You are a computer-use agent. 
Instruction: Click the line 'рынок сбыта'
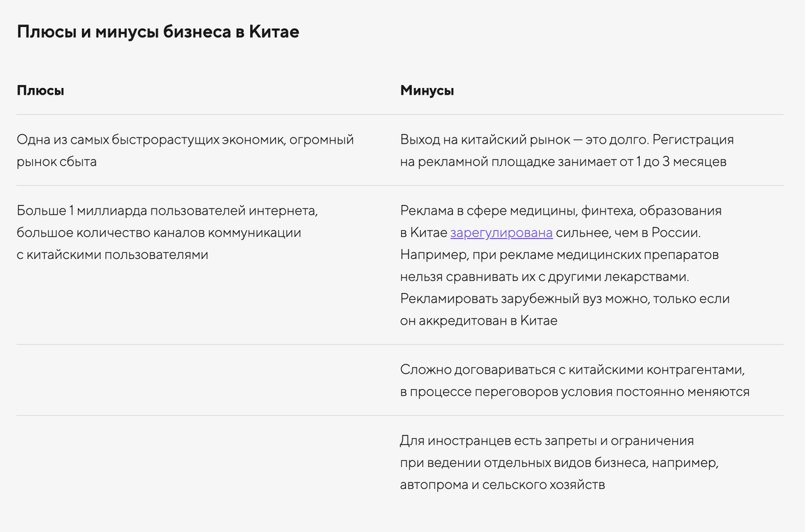coord(56,162)
